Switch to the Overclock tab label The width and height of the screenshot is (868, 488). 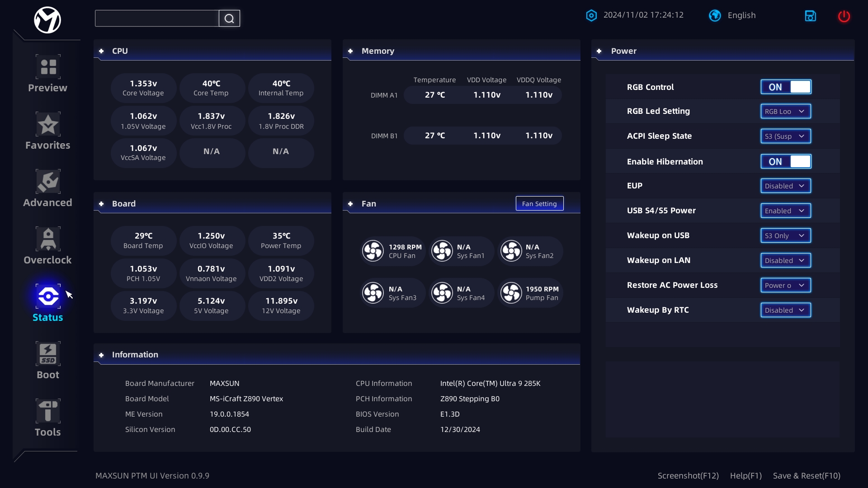pyautogui.click(x=47, y=260)
